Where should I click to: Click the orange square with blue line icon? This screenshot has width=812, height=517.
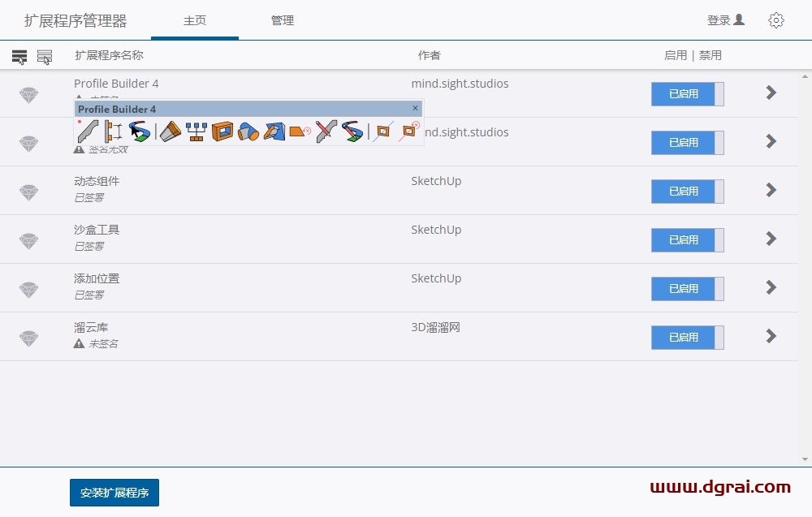coord(382,131)
